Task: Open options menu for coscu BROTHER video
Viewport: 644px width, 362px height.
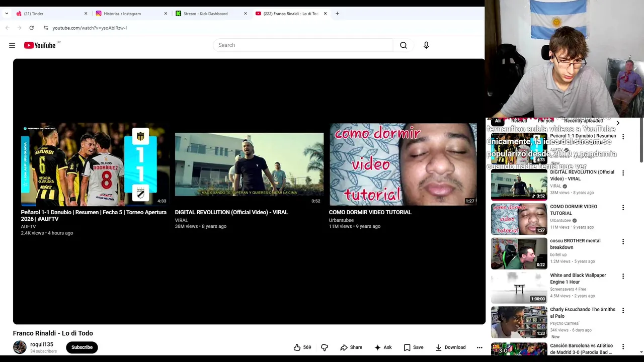Action: tap(623, 241)
